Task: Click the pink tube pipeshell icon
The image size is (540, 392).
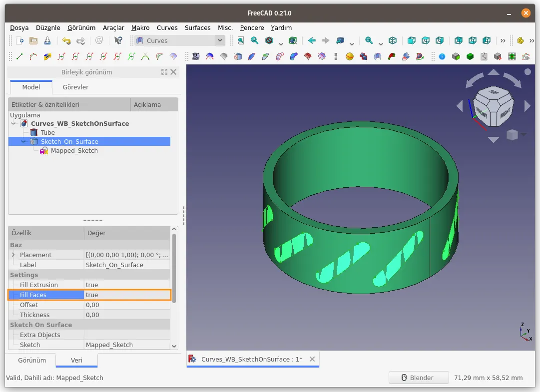Action: click(x=280, y=56)
